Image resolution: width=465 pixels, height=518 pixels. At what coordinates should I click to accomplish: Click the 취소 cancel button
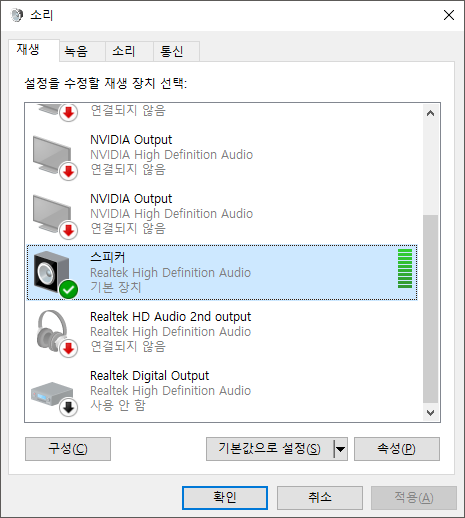coord(320,498)
